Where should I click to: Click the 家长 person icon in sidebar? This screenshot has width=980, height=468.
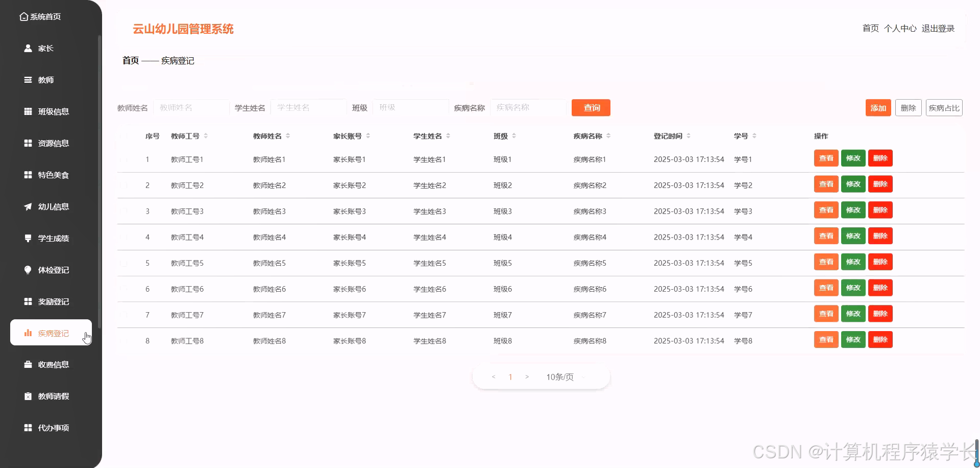point(28,48)
